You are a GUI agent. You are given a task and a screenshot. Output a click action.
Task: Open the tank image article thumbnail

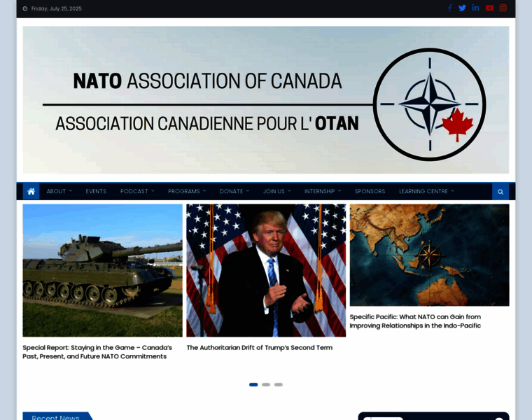(x=102, y=270)
